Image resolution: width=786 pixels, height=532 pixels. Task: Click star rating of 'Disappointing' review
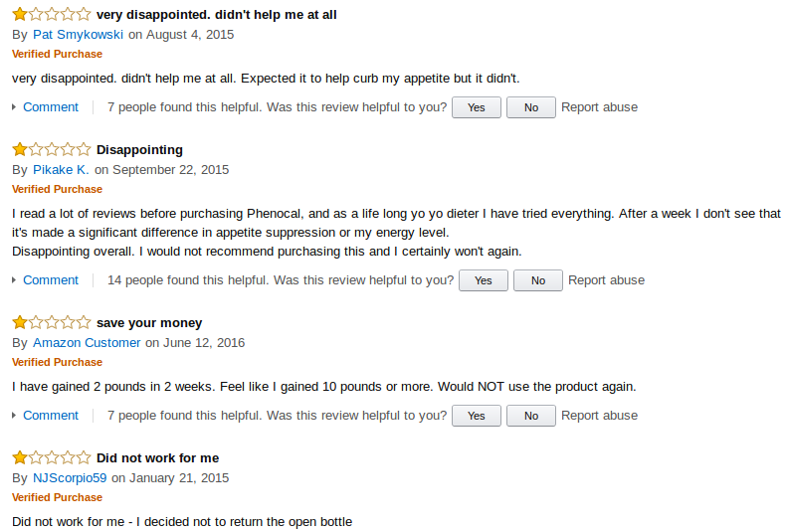(x=52, y=149)
